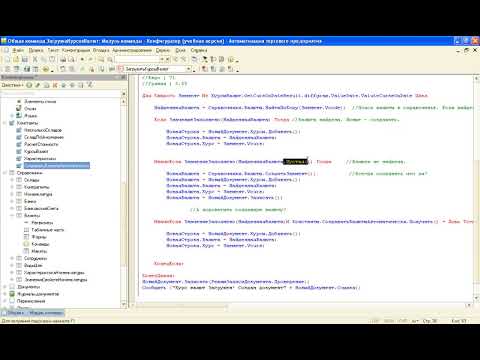
Task: Open the Конфигурация menu
Action: coord(76,50)
